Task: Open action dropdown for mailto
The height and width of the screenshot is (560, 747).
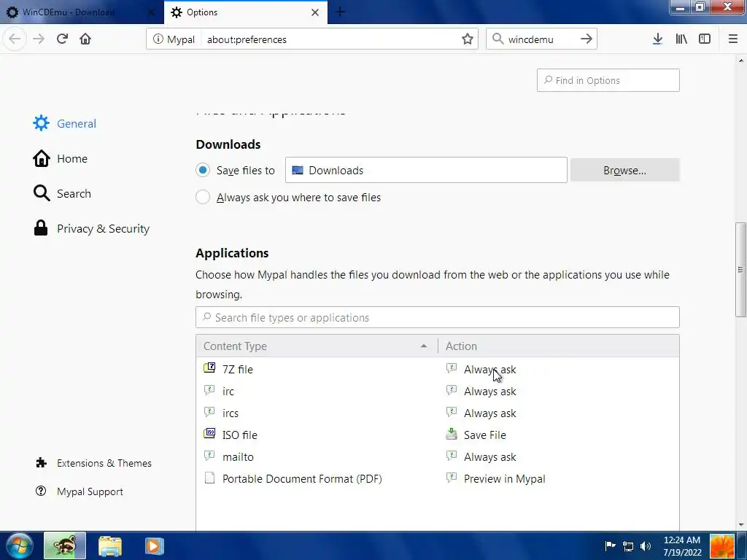Action: 489,457
